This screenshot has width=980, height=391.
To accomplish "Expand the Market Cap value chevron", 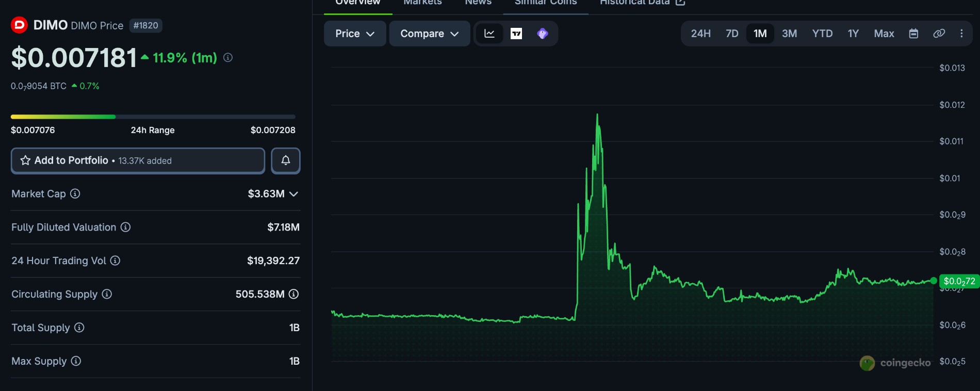I will pyautogui.click(x=294, y=194).
